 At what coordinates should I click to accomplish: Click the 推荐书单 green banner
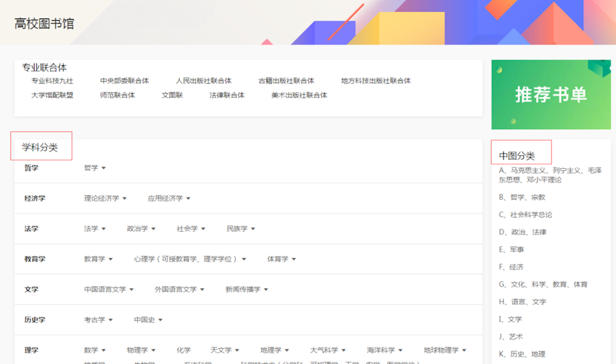pos(550,94)
